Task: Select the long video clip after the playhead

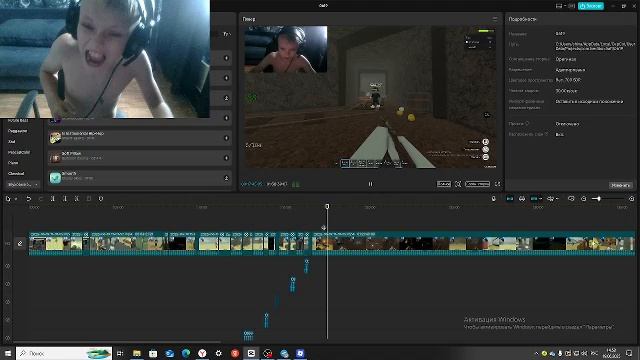Action: 473,244
